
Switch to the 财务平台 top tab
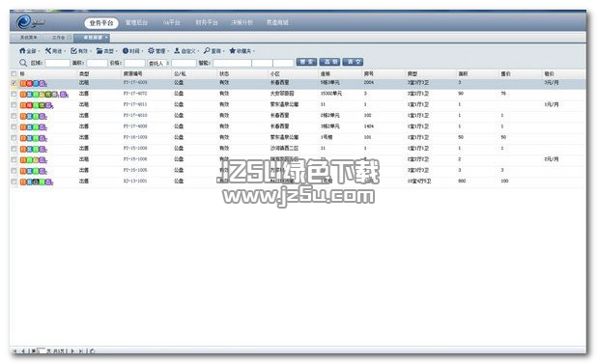207,22
